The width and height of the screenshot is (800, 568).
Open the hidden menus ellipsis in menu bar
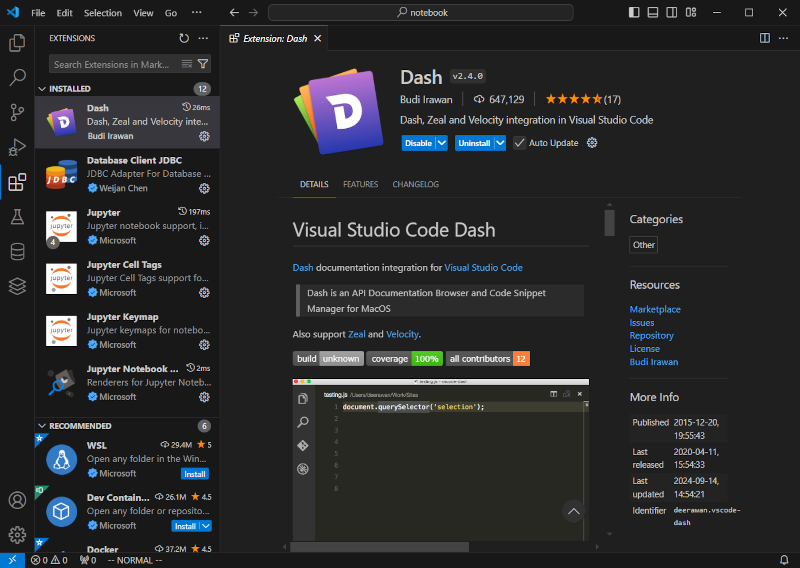click(196, 12)
